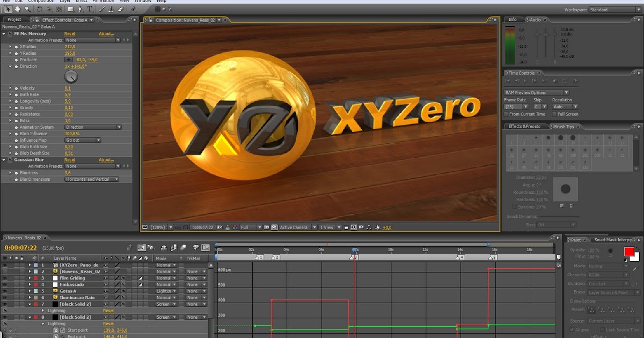Image resolution: width=644 pixels, height=338 pixels.
Task: Select the Rotation tool
Action: (x=41, y=9)
